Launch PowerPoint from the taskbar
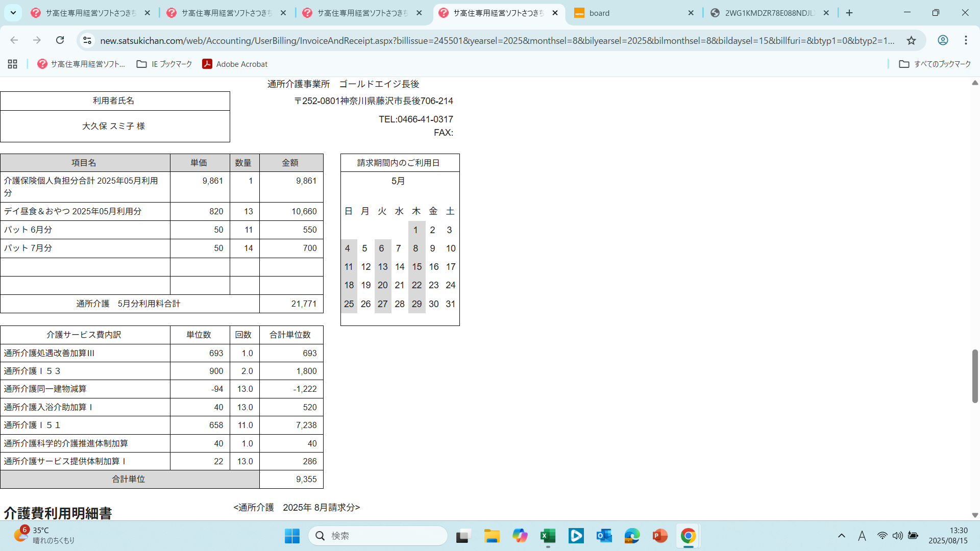Screen dimensions: 980x551 tap(659, 536)
